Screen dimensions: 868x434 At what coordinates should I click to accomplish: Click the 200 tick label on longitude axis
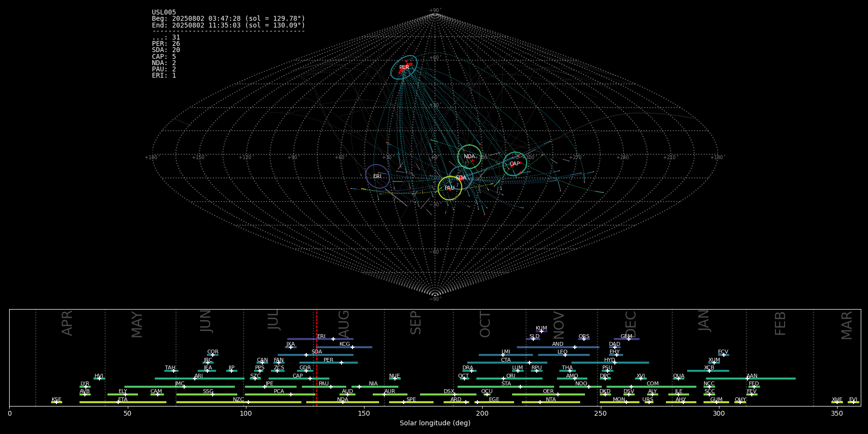click(482, 414)
